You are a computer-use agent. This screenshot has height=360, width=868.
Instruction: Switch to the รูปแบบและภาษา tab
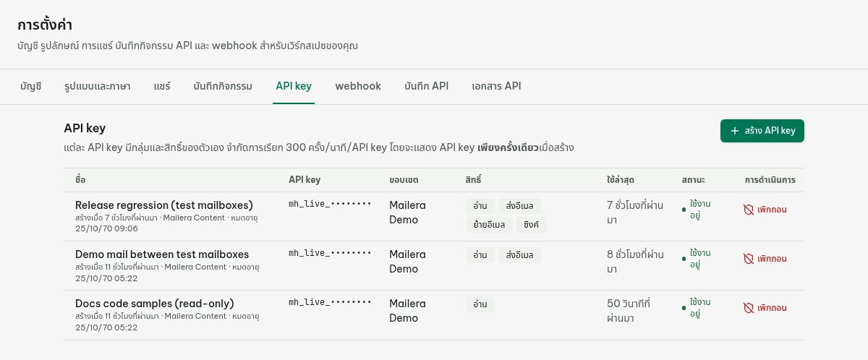98,86
